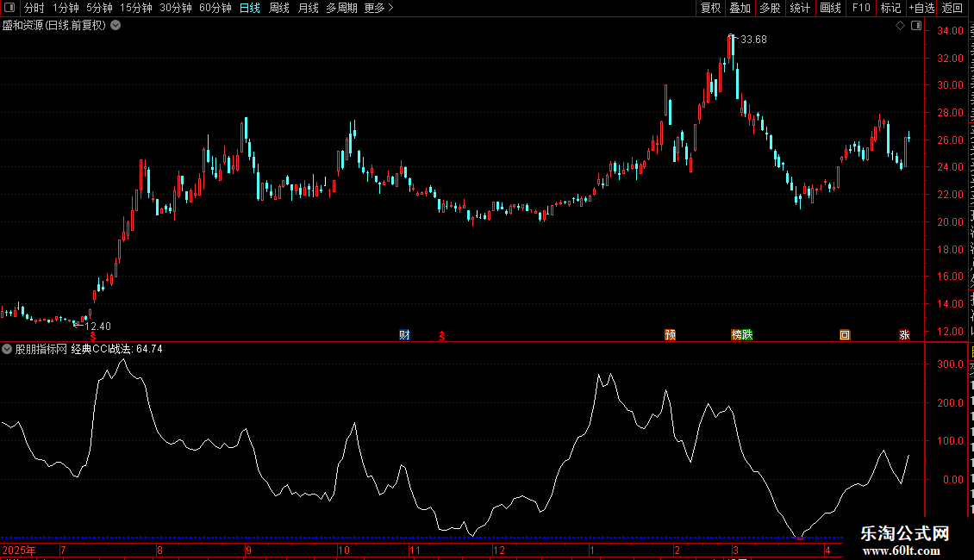
Task: Switch to 5分钟 period
Action: [x=99, y=8]
